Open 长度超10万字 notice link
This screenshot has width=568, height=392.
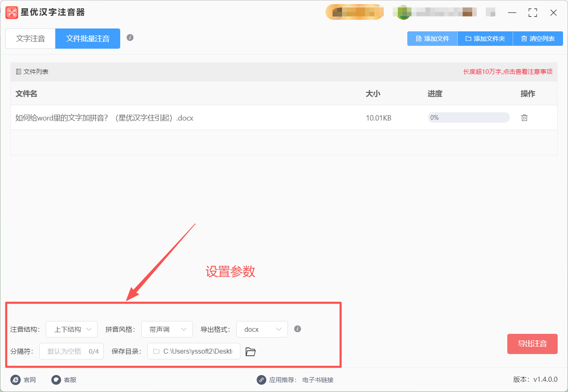508,72
